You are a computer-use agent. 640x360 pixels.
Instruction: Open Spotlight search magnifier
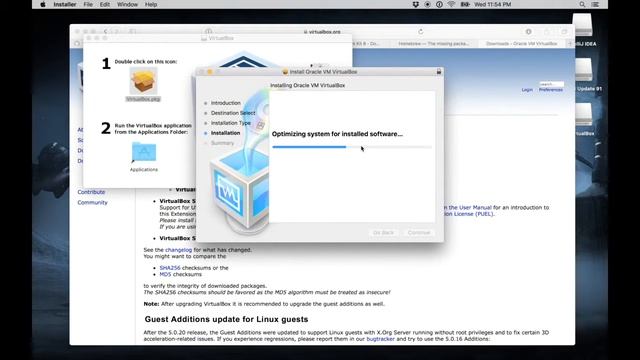pyautogui.click(x=582, y=4)
